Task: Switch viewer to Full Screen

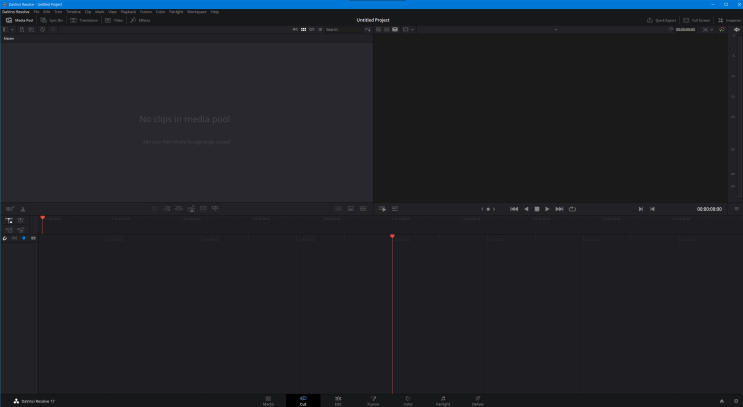Action: click(x=697, y=20)
